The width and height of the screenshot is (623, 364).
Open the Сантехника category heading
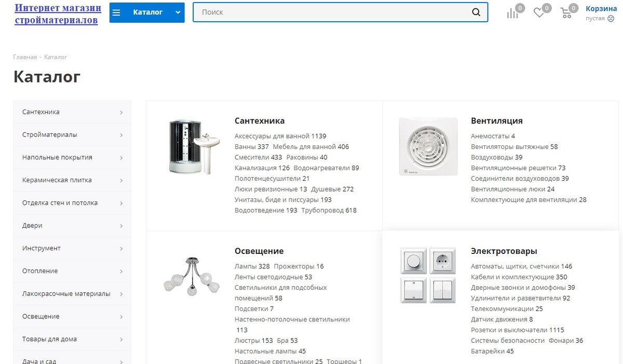point(260,120)
